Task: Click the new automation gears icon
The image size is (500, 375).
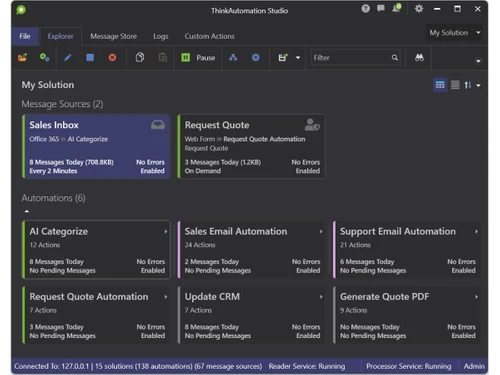Action: click(44, 58)
